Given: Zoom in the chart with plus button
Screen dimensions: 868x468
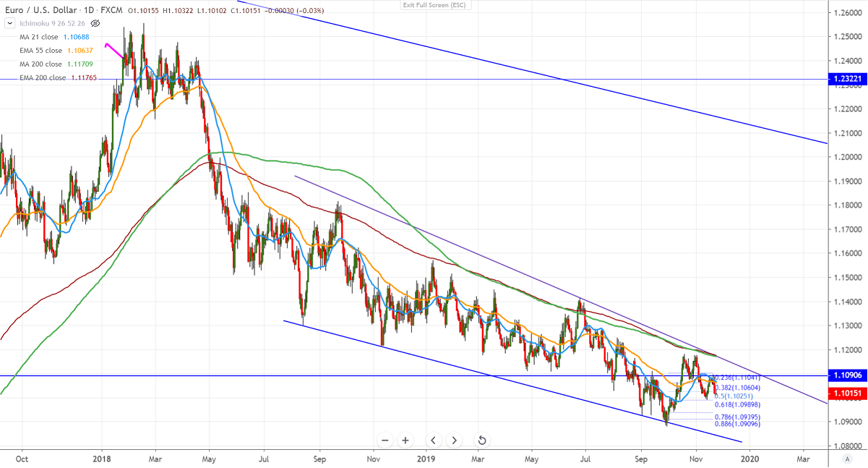Looking at the screenshot, I should (406, 440).
